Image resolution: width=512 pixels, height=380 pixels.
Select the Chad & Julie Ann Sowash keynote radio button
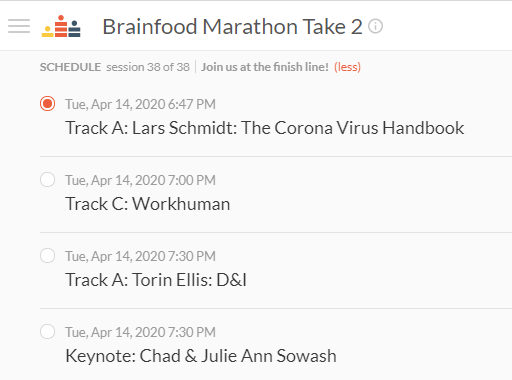pyautogui.click(x=47, y=332)
